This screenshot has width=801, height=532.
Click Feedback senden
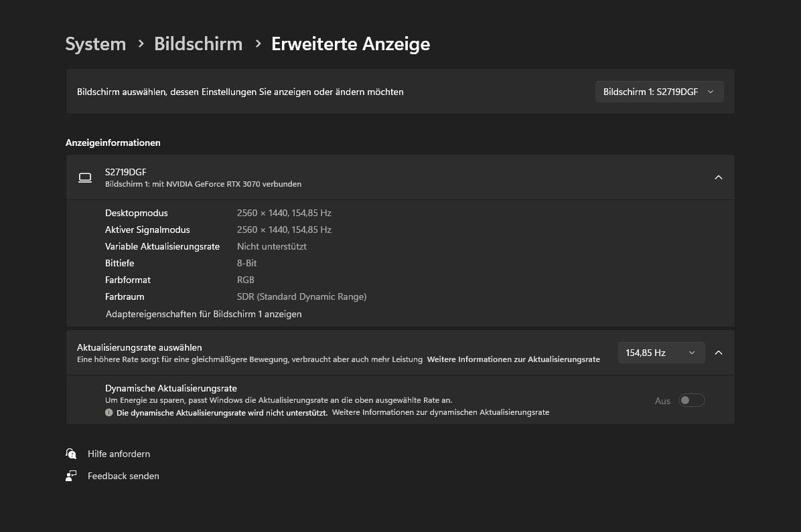pyautogui.click(x=123, y=476)
